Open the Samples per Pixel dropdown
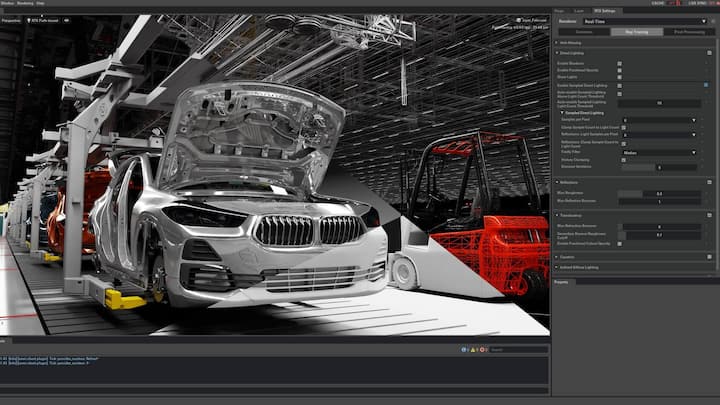This screenshot has height=405, width=720. pos(659,120)
